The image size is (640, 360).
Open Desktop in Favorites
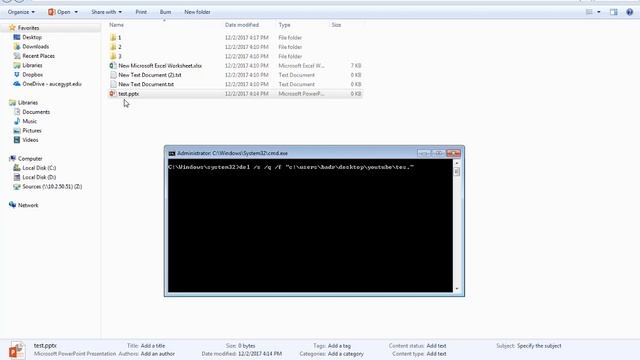pos(32,37)
